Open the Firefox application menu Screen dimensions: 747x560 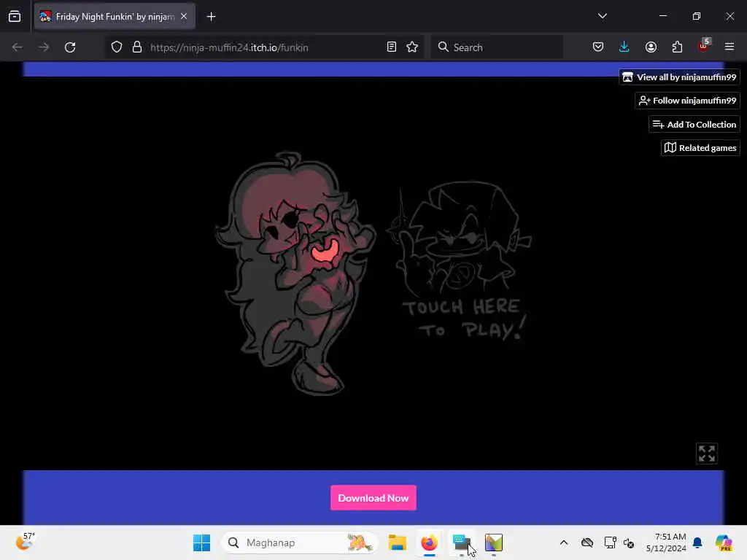(729, 47)
